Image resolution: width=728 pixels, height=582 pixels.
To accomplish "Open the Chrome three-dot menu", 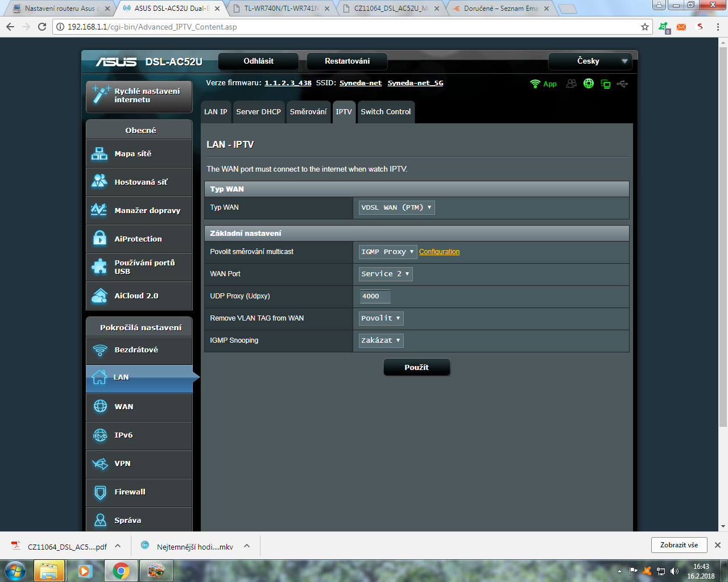I will pos(718,27).
